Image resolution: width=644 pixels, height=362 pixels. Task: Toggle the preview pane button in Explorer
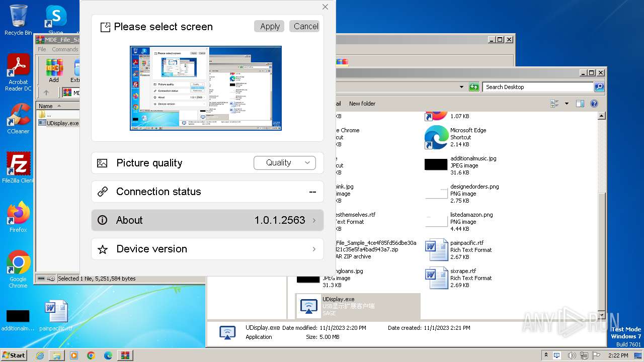[580, 104]
